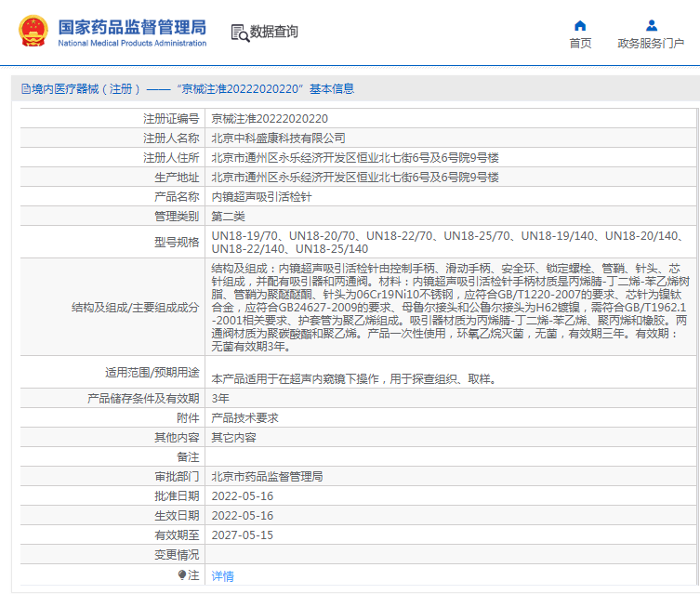
Task: Click the 批准日期 label
Action: [x=177, y=496]
